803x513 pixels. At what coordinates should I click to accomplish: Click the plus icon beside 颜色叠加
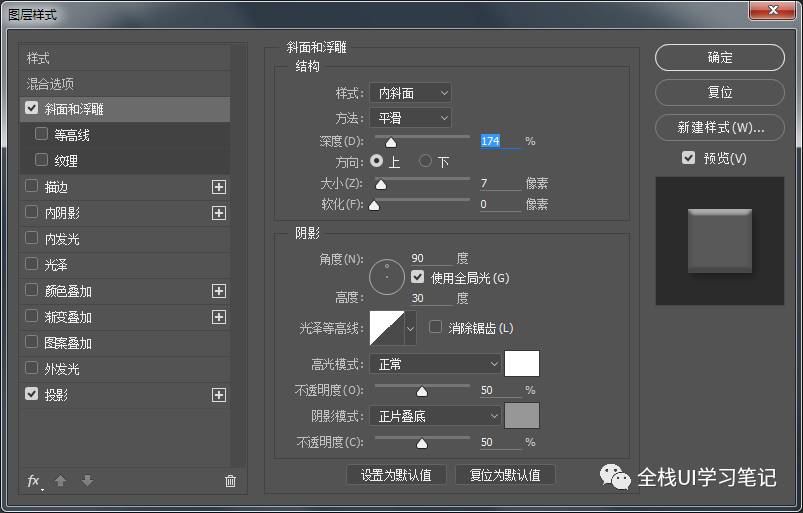tap(219, 291)
